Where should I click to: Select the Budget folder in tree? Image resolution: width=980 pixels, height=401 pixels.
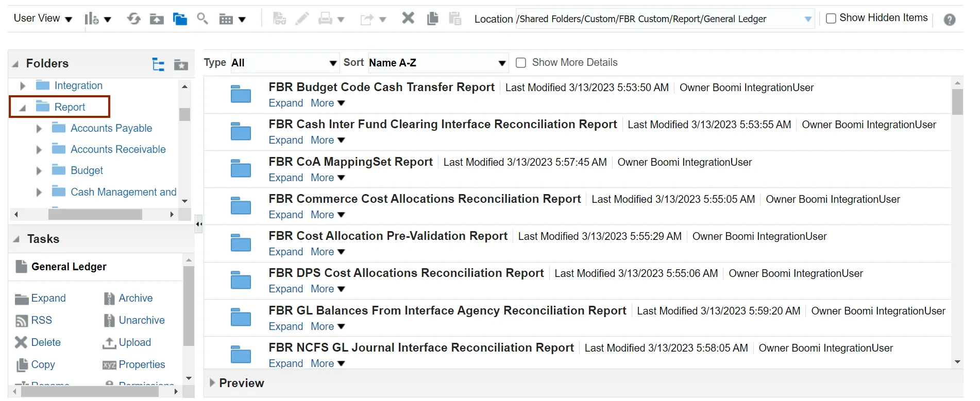(87, 170)
